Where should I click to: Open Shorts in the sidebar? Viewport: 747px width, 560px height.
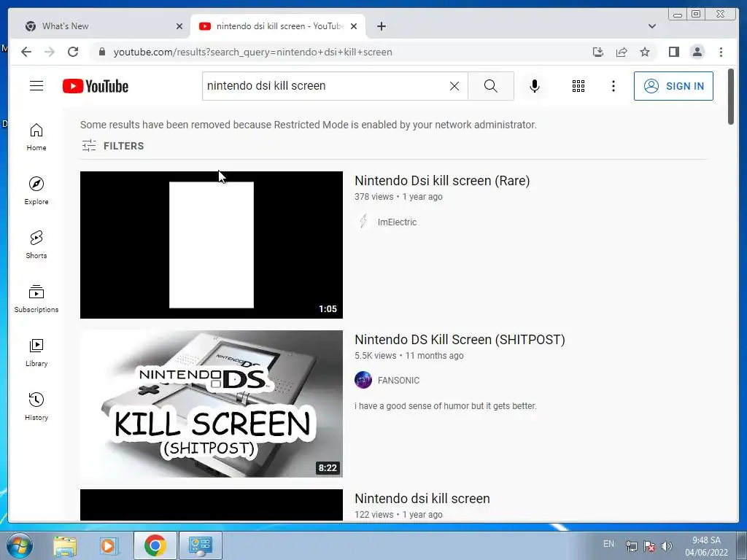pos(36,245)
